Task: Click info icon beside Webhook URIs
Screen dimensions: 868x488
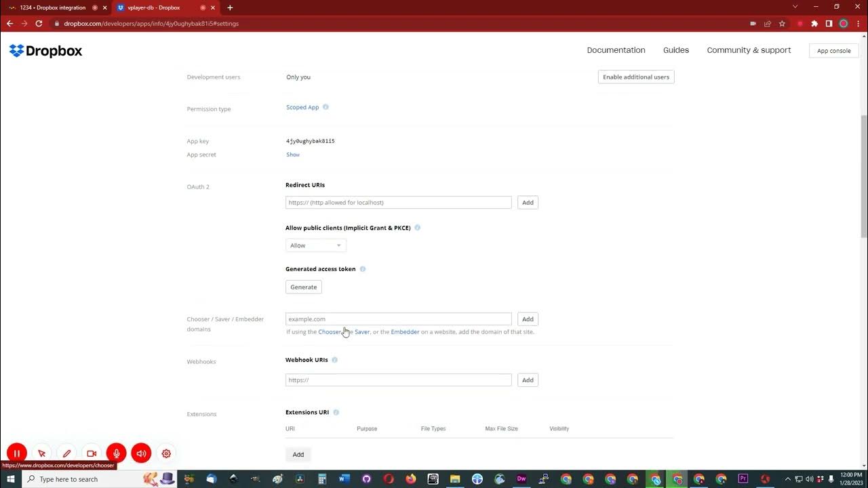Action: pyautogui.click(x=334, y=360)
